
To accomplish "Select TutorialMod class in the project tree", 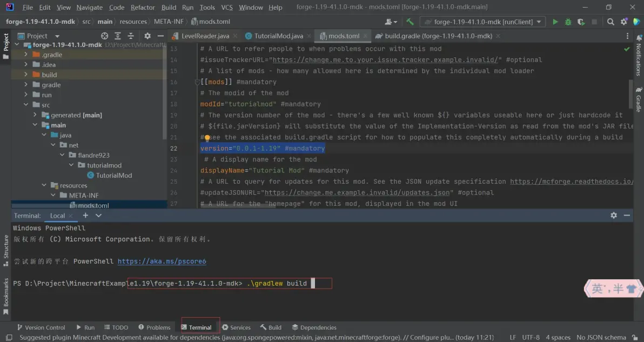I will click(x=113, y=175).
